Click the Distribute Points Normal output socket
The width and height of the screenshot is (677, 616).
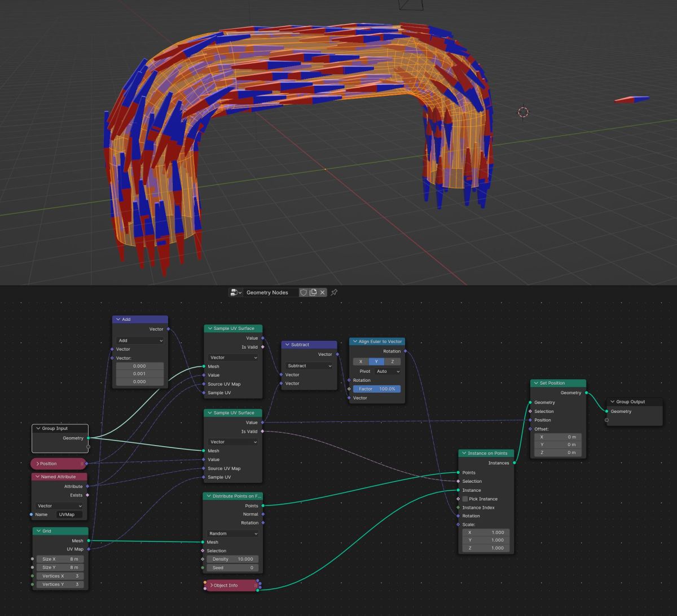click(263, 514)
